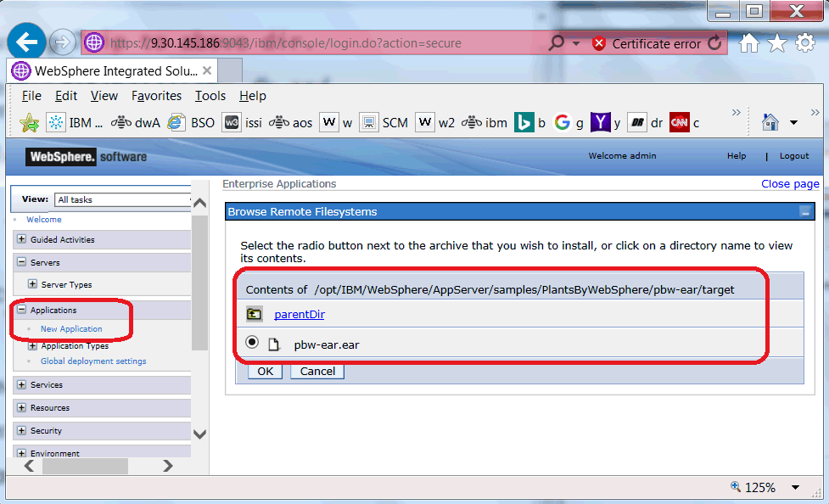Open Global deployment settings link
This screenshot has width=829, height=504.
93,361
